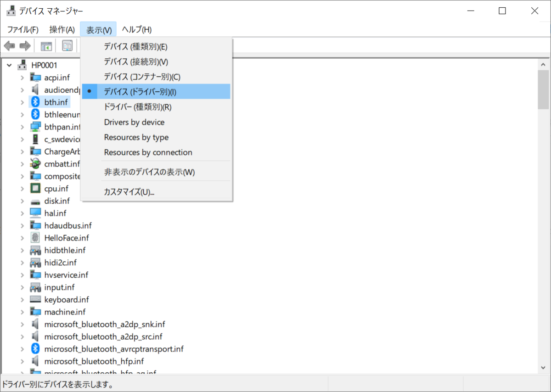Click the fingerprint icon of HelloFace.inf
This screenshot has width=551, height=392.
point(35,238)
